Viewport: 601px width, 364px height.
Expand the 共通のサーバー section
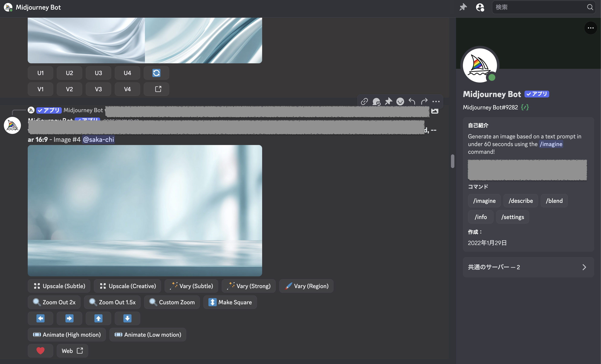[528, 267]
